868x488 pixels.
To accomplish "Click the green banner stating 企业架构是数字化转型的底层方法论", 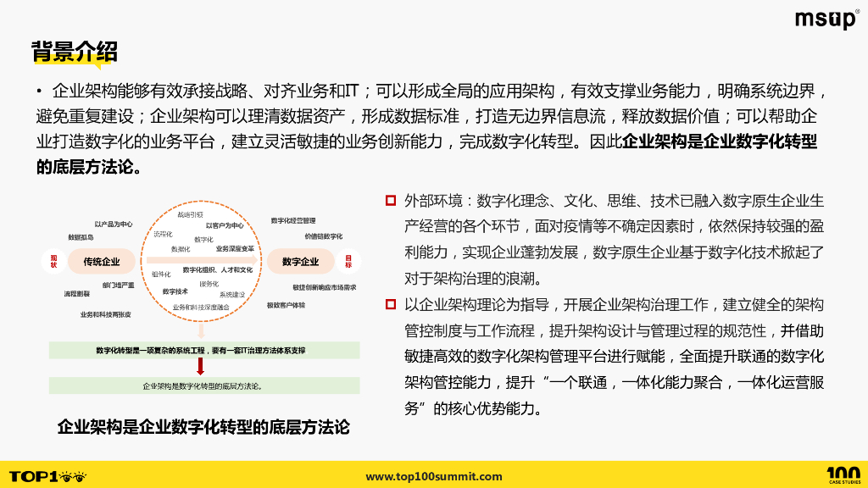I will (x=202, y=386).
